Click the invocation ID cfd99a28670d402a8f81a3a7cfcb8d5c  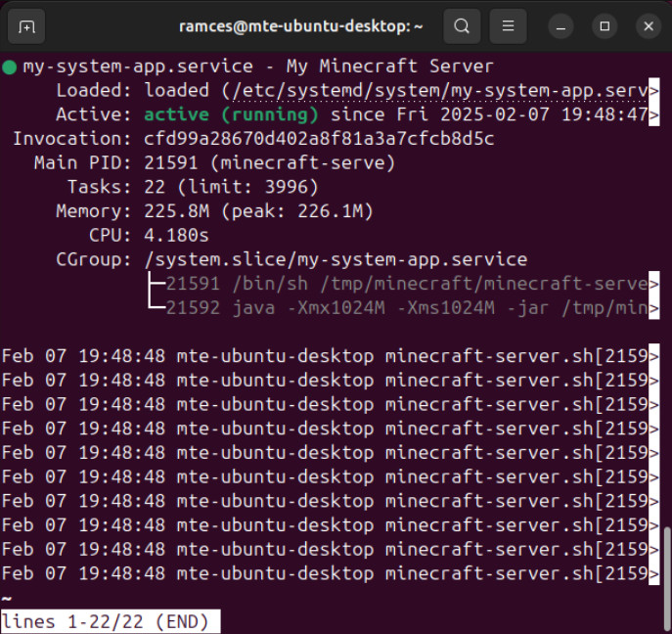click(319, 139)
